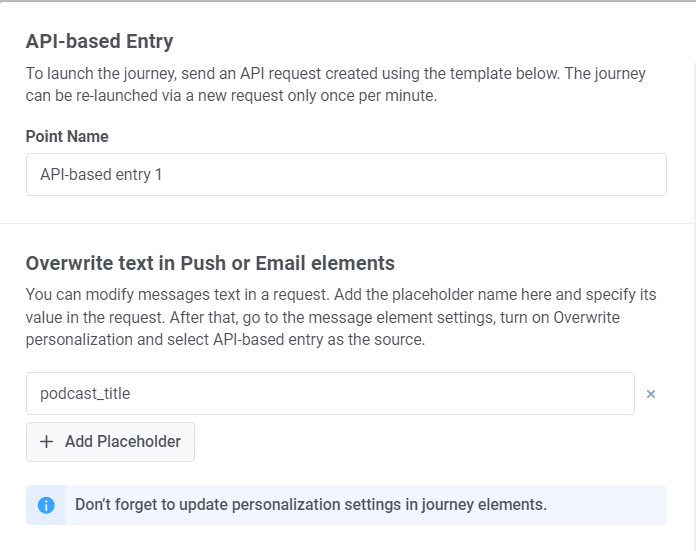Click the "Overwrite text in Push or Email elements" heading
696x551 pixels.
210,264
